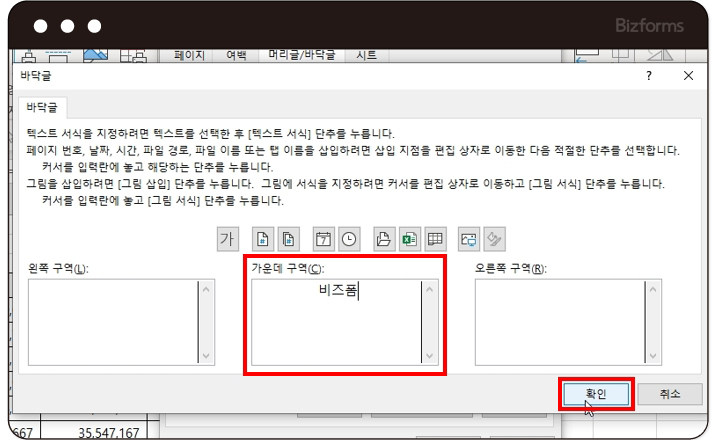Click the dialog help question mark

coord(649,76)
